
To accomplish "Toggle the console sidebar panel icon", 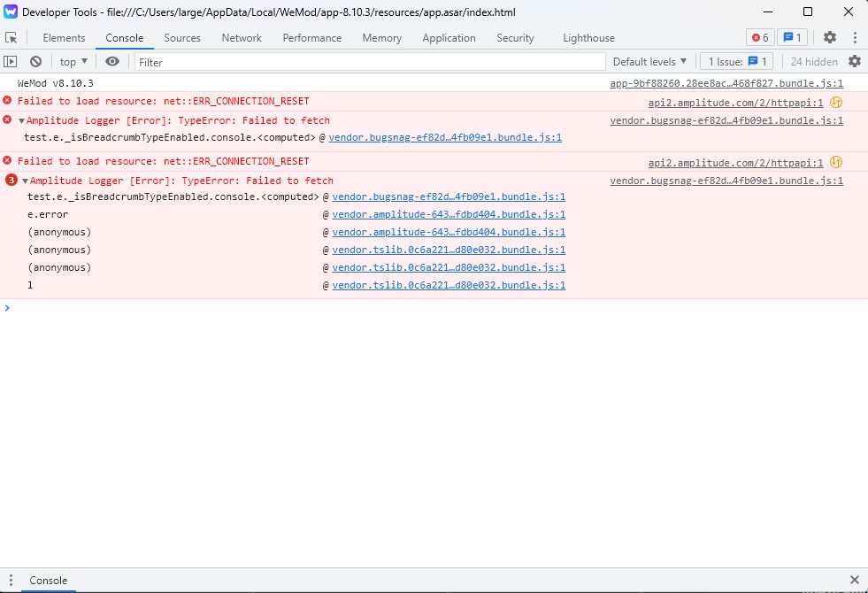I will (x=11, y=62).
